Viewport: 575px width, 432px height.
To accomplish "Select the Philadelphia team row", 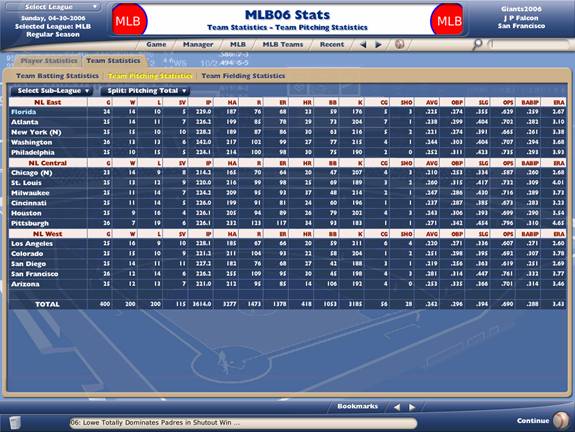I will 288,152.
